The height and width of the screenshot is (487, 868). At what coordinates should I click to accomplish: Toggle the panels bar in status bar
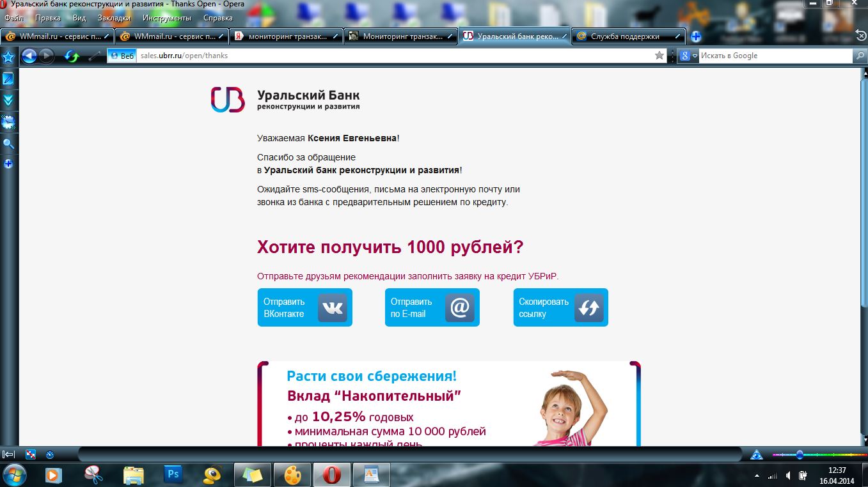(9, 454)
